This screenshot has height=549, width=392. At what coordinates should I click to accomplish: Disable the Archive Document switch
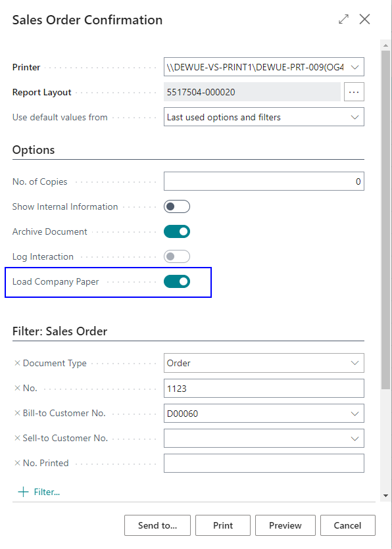tap(177, 231)
